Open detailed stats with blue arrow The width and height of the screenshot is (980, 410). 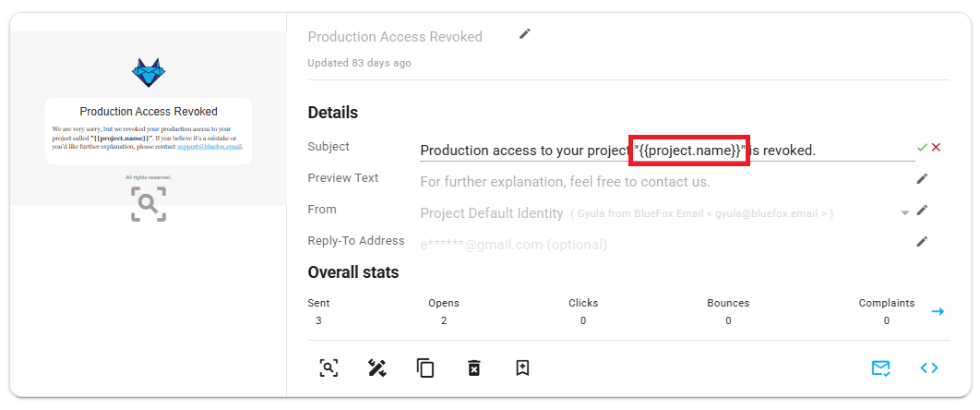(x=938, y=311)
